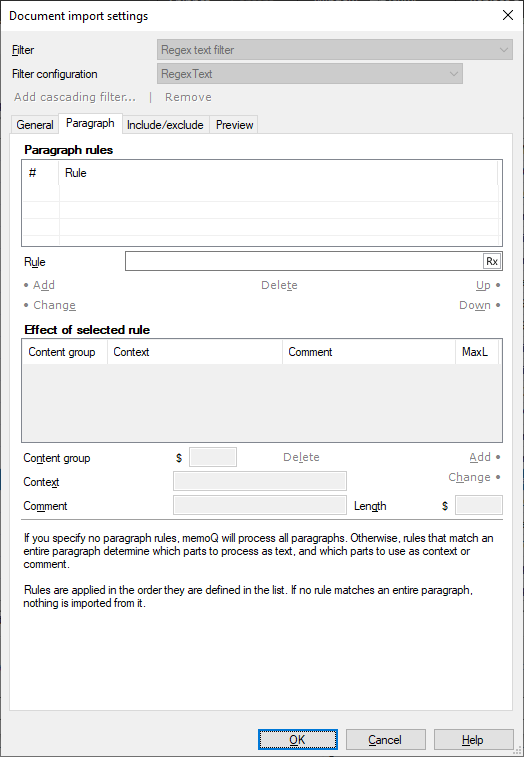The width and height of the screenshot is (524, 757).
Task: Move the rule Down
Action: [475, 305]
